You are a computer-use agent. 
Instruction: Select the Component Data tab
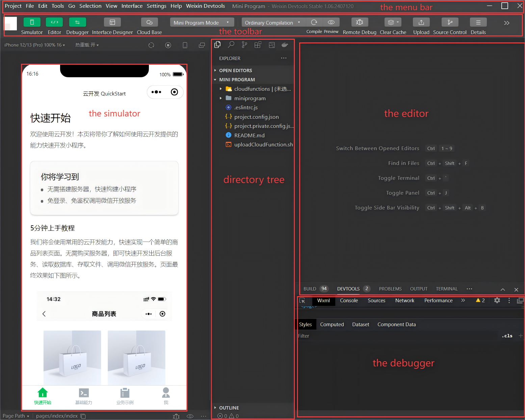(397, 324)
